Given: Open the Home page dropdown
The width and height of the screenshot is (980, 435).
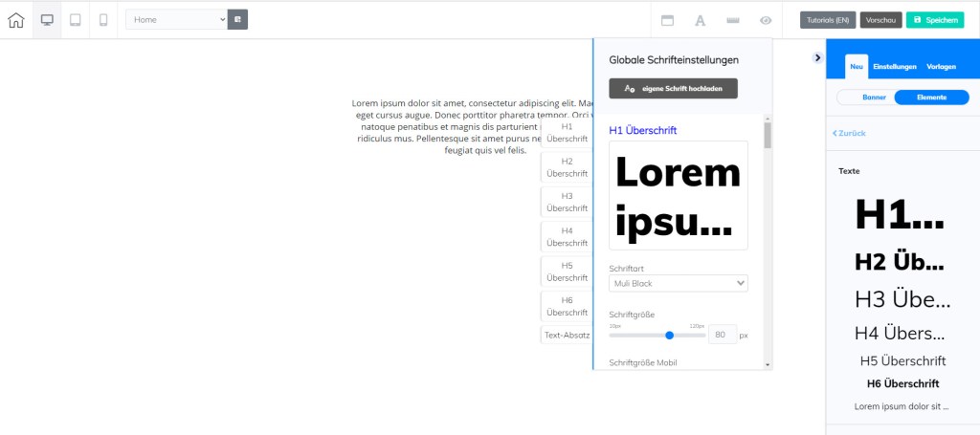Looking at the screenshot, I should tap(177, 19).
